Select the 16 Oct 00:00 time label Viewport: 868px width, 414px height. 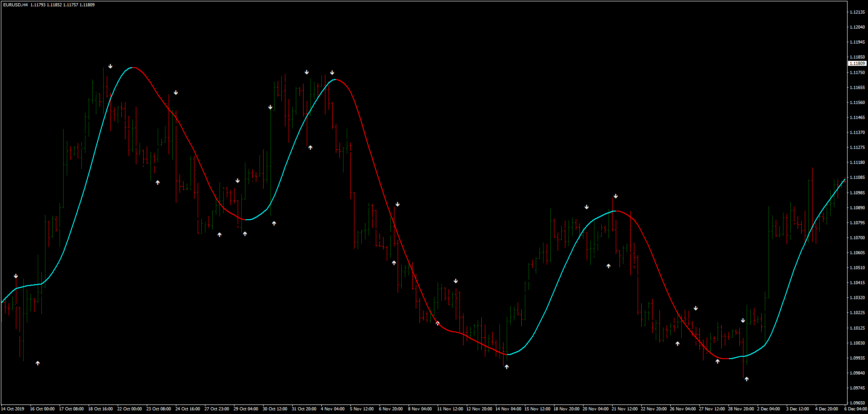42,409
